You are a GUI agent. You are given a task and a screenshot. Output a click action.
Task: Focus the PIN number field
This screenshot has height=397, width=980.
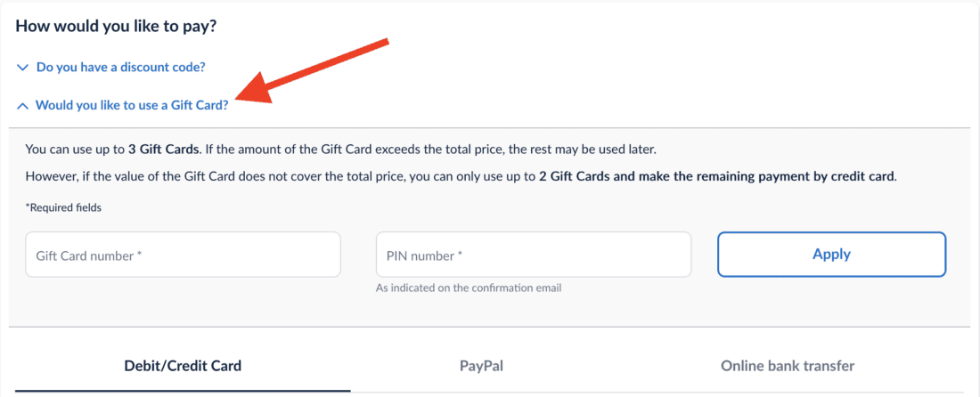pyautogui.click(x=533, y=255)
